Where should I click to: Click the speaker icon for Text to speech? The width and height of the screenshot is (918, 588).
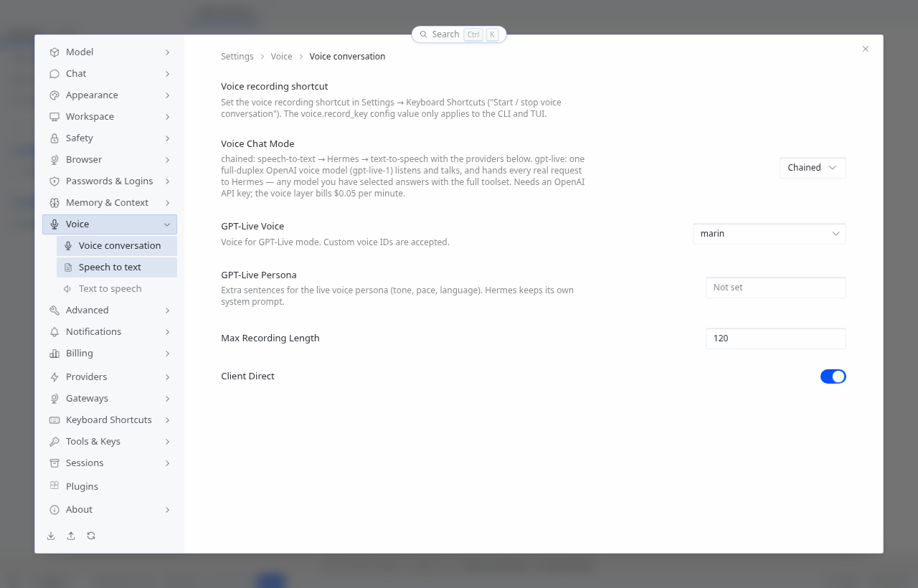click(68, 289)
